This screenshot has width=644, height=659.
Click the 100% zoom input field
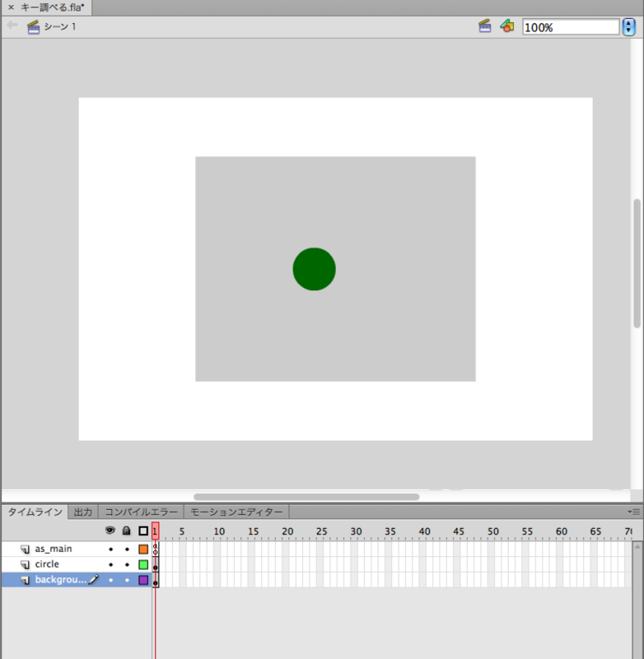(571, 27)
